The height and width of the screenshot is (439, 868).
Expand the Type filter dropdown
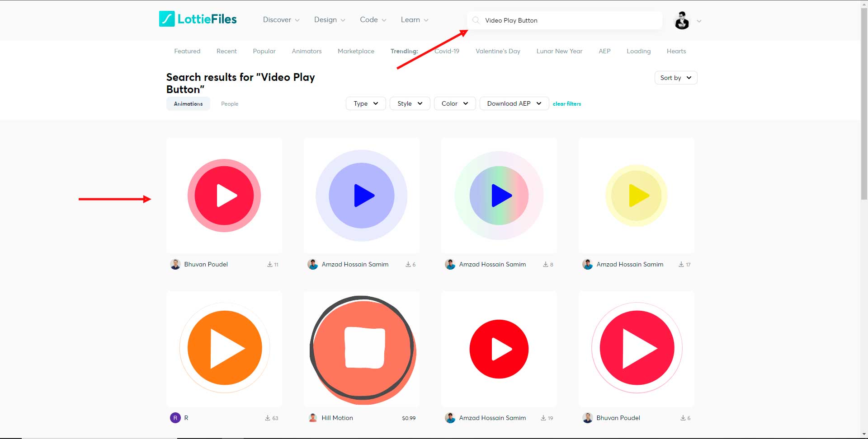(x=366, y=103)
